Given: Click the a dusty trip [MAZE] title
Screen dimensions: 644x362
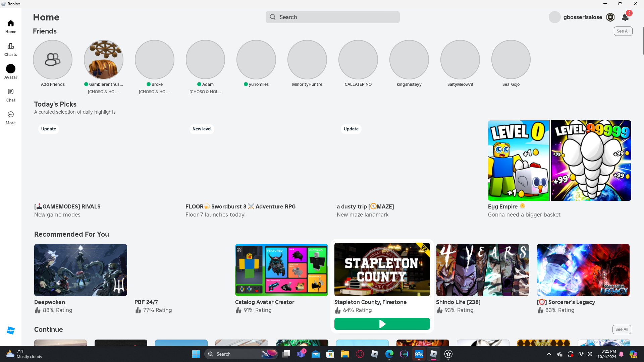Looking at the screenshot, I should 365,206.
